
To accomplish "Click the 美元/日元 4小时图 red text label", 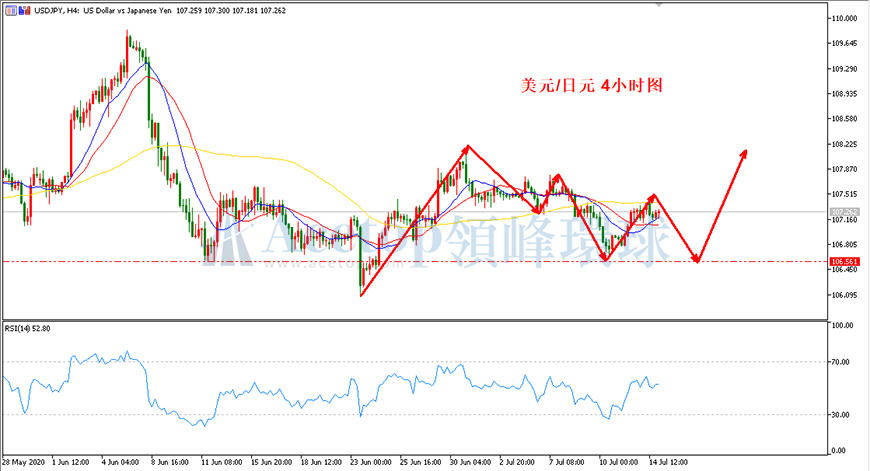I will (591, 85).
